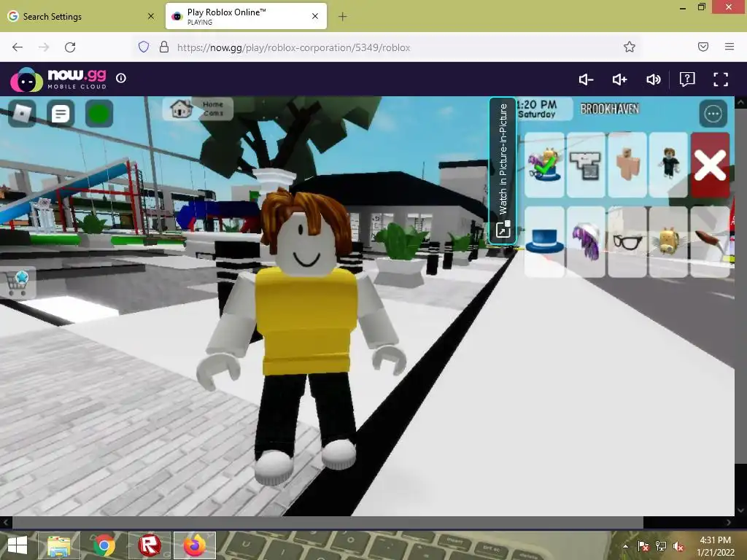Choose the black glasses accessory
The width and height of the screenshot is (747, 560).
click(x=627, y=242)
